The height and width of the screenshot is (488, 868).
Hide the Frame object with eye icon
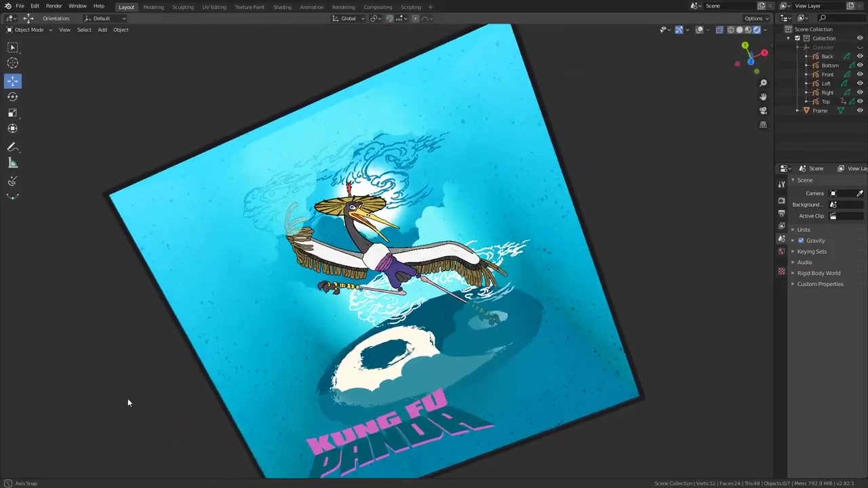point(860,110)
